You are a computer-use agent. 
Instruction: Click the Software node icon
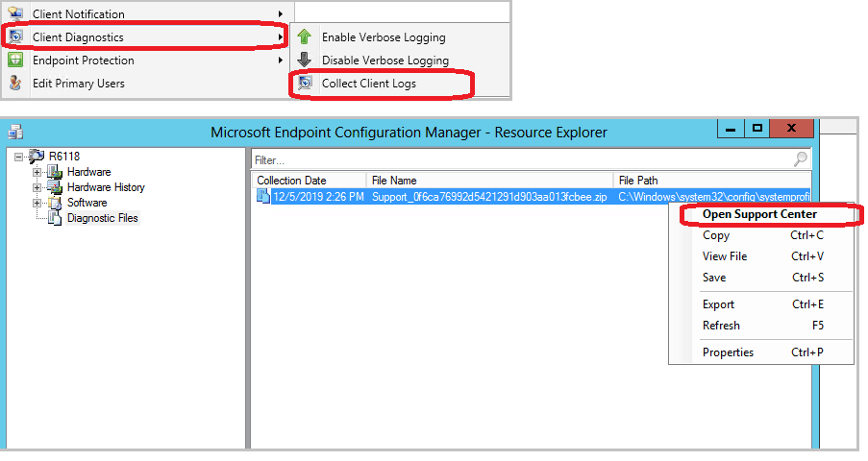coord(54,203)
